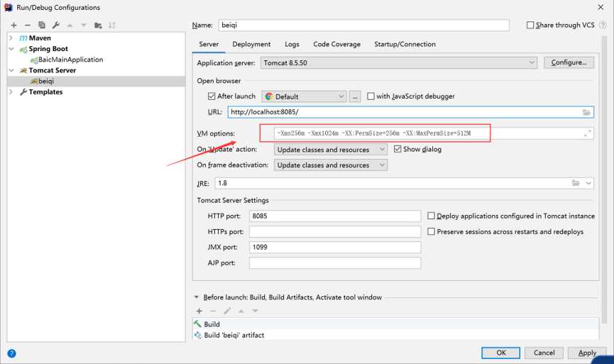The height and width of the screenshot is (364, 614).
Task: Open Default browser dropdown
Action: [304, 96]
